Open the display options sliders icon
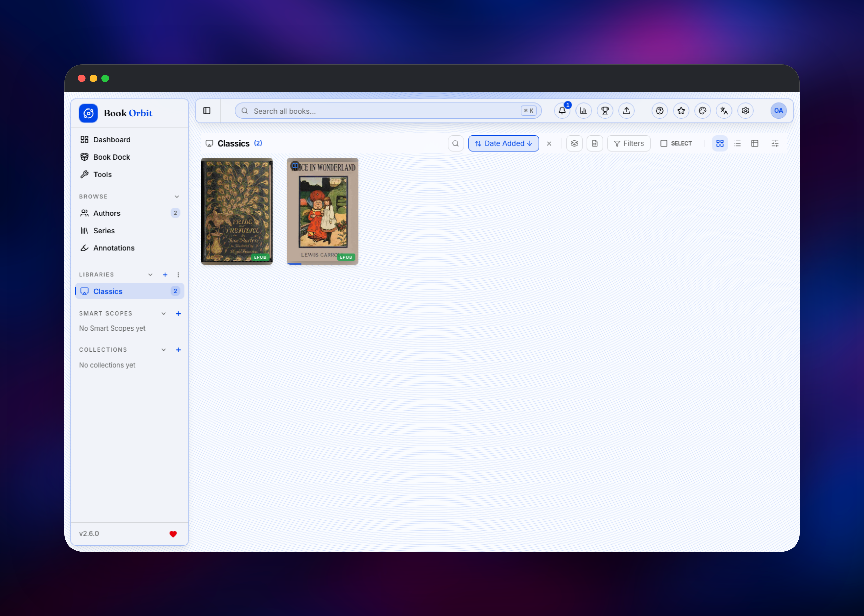 [775, 143]
